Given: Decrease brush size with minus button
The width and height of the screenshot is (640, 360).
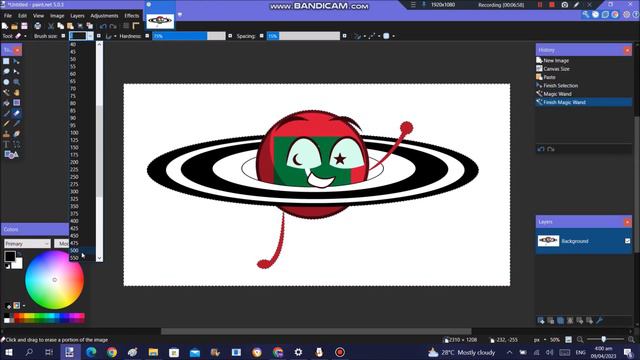Looking at the screenshot, I should point(63,36).
